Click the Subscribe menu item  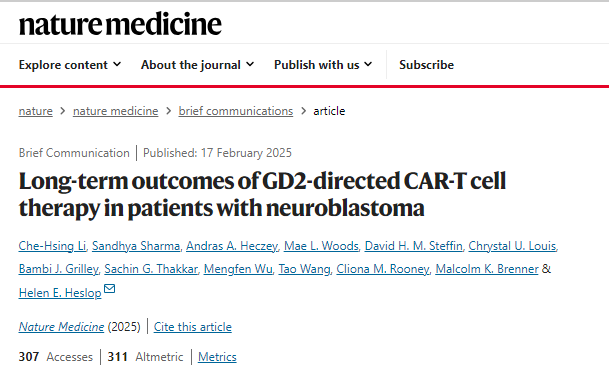(x=426, y=65)
